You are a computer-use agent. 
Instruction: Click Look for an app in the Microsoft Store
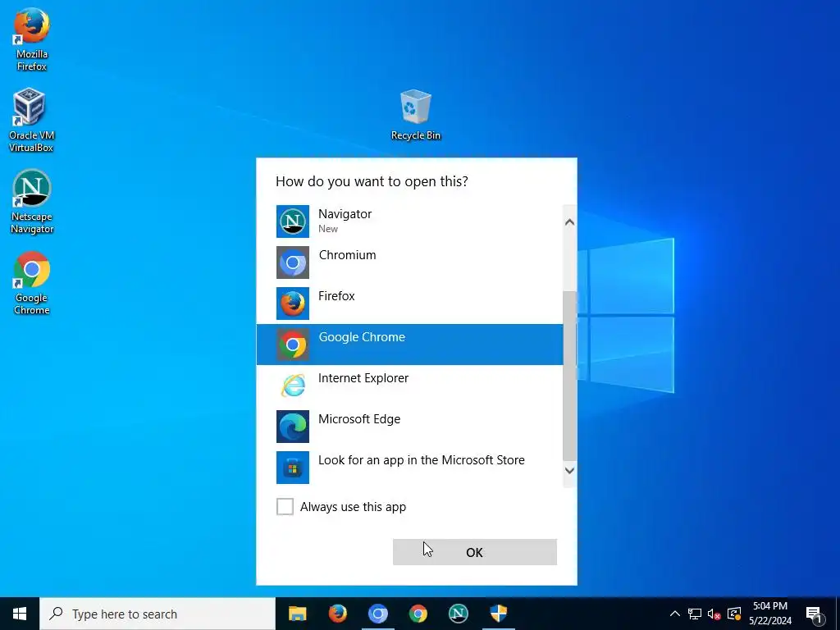tap(421, 459)
